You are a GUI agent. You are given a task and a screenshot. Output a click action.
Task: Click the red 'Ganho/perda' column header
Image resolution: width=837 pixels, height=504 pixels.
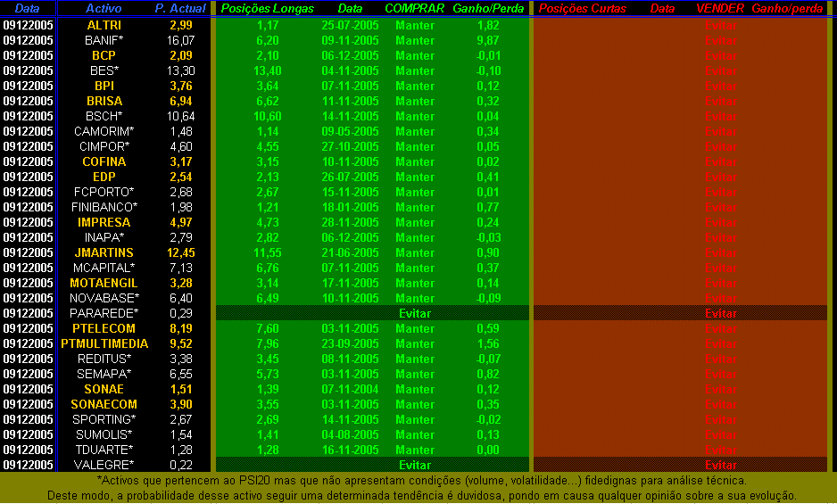pyautogui.click(x=787, y=9)
